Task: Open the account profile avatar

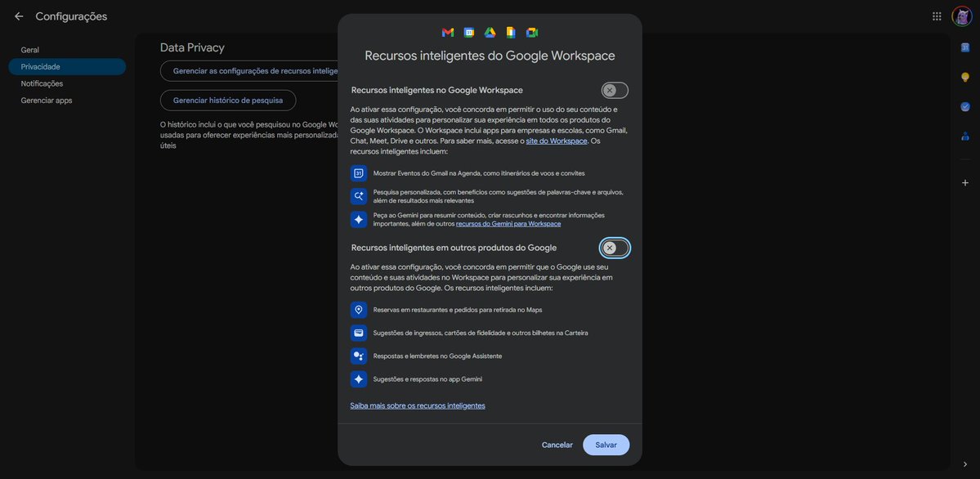Action: click(961, 16)
